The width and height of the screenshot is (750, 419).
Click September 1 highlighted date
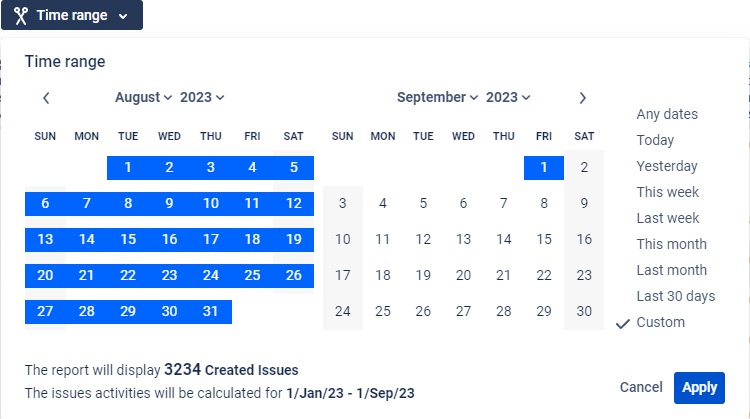coord(543,167)
